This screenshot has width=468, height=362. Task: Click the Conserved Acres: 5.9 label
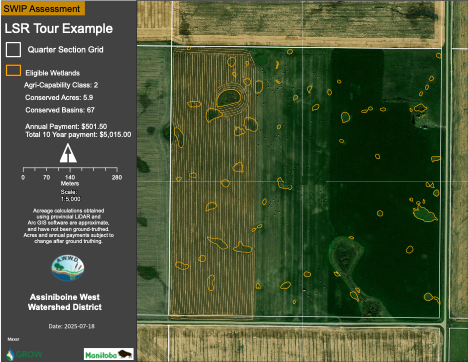coord(59,98)
